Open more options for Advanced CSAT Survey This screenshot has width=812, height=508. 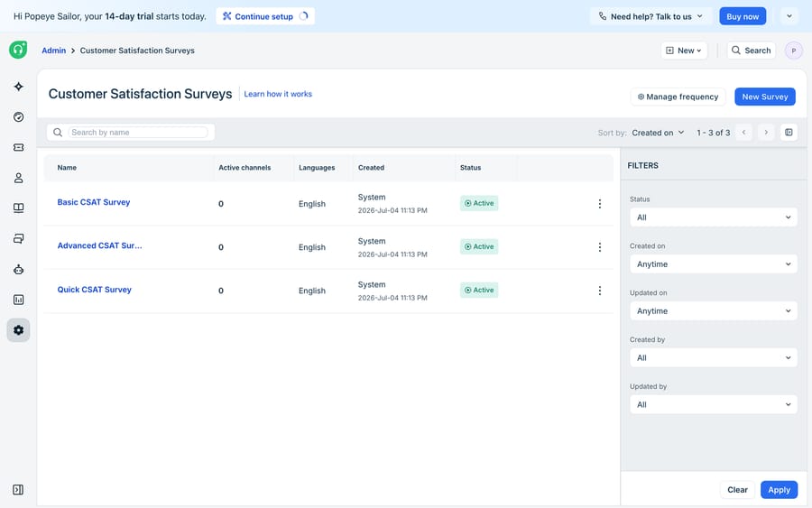pyautogui.click(x=600, y=247)
